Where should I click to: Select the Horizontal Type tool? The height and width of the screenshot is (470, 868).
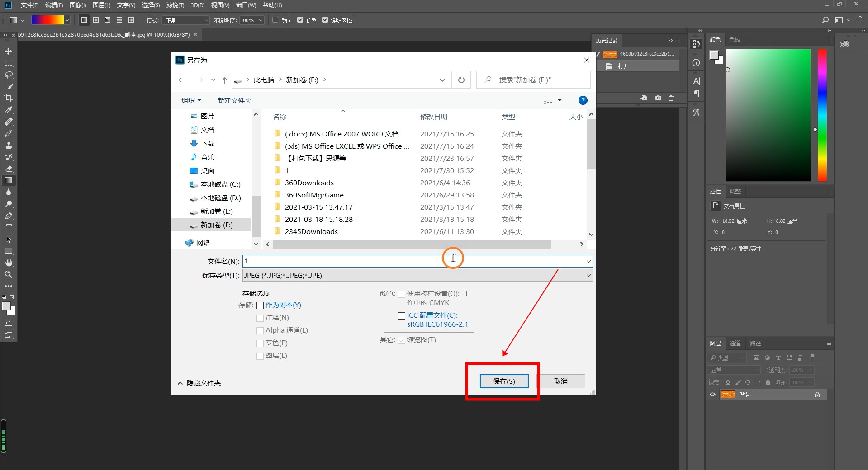[9, 228]
